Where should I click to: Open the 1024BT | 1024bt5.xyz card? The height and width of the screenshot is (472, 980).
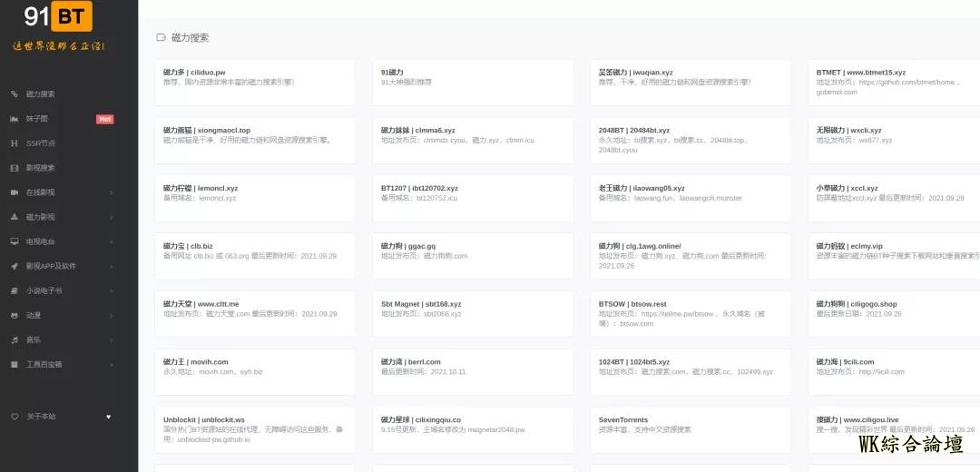(x=691, y=372)
